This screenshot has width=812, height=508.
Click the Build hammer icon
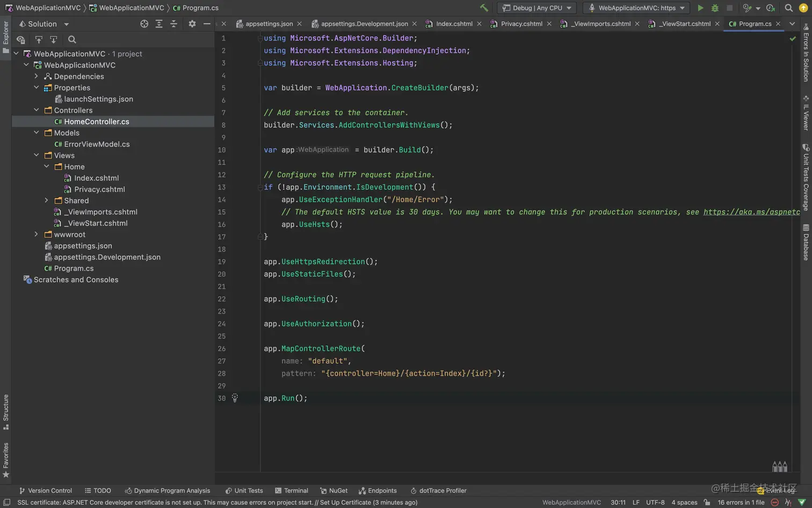tap(484, 8)
